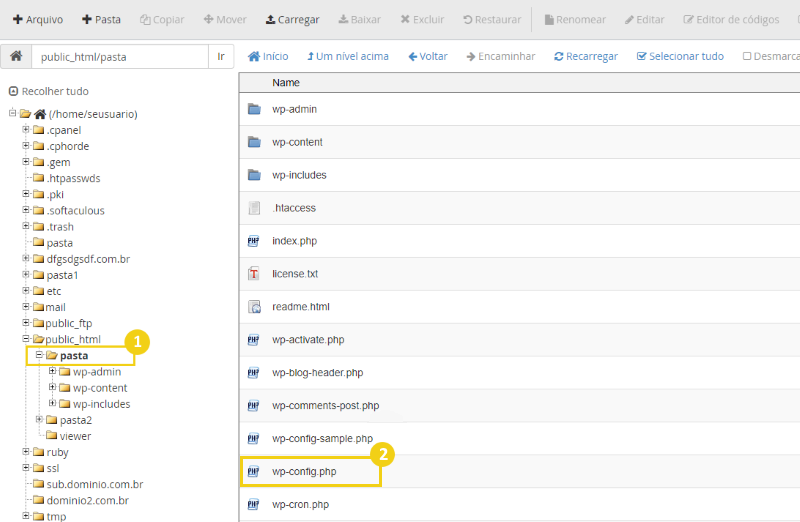Click the Renomear button
800x522 pixels.
click(x=575, y=19)
